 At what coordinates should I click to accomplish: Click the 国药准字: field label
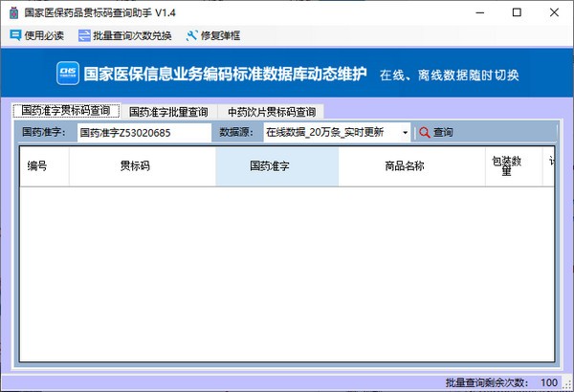point(44,132)
